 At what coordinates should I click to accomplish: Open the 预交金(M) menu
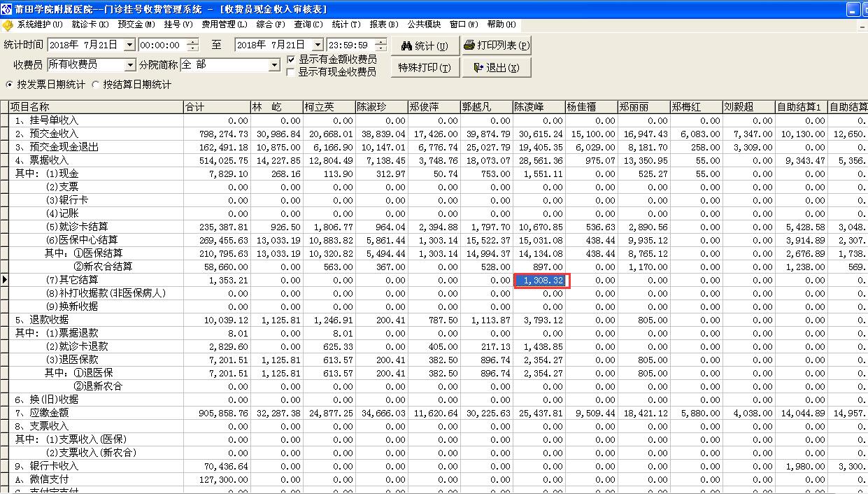pyautogui.click(x=136, y=24)
